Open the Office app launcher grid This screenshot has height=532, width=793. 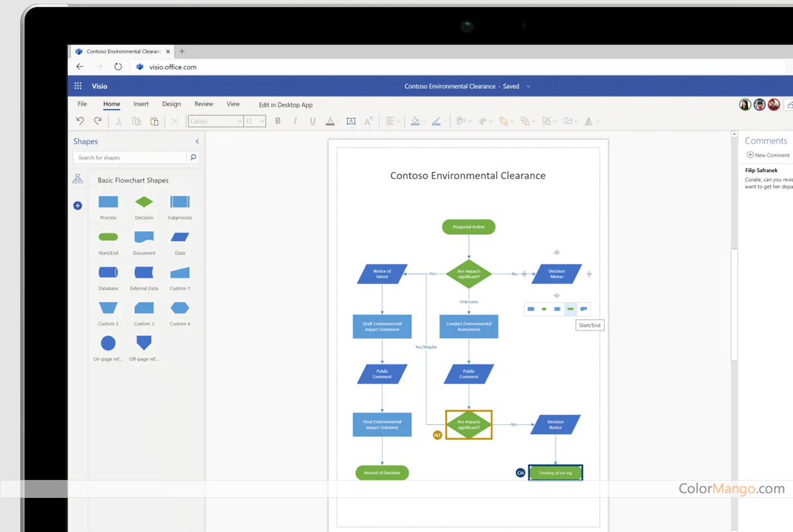pos(78,86)
